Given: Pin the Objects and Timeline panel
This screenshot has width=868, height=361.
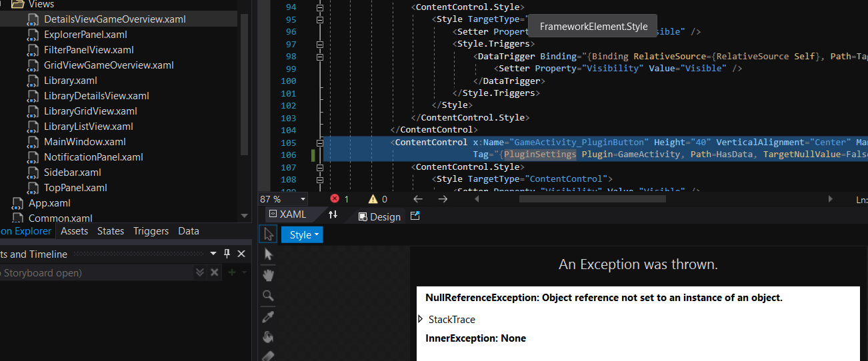Looking at the screenshot, I should [227, 254].
